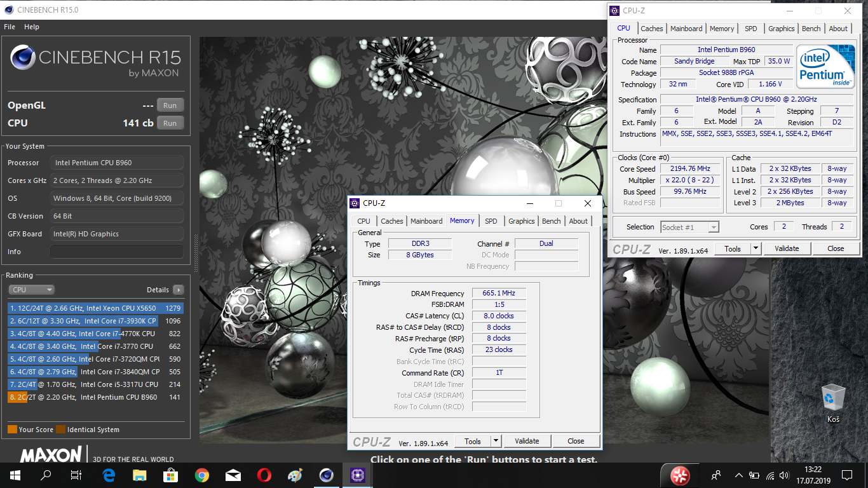This screenshot has width=868, height=488.
Task: Click Tools button in Memory window
Action: (x=473, y=441)
